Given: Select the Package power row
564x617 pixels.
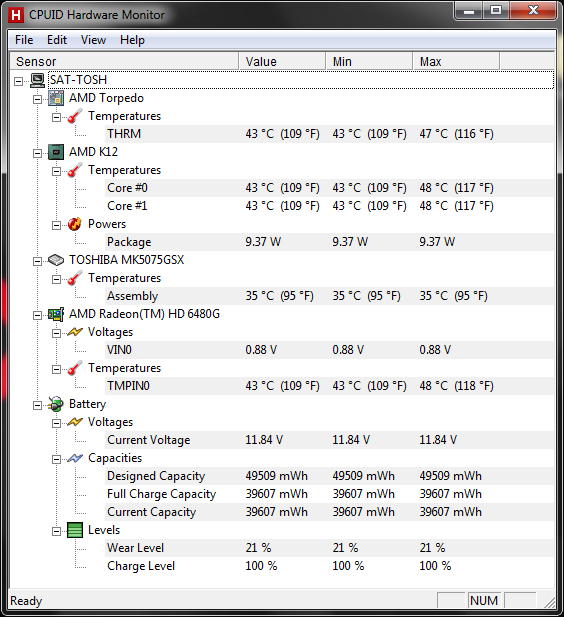Looking at the screenshot, I should click(330, 242).
